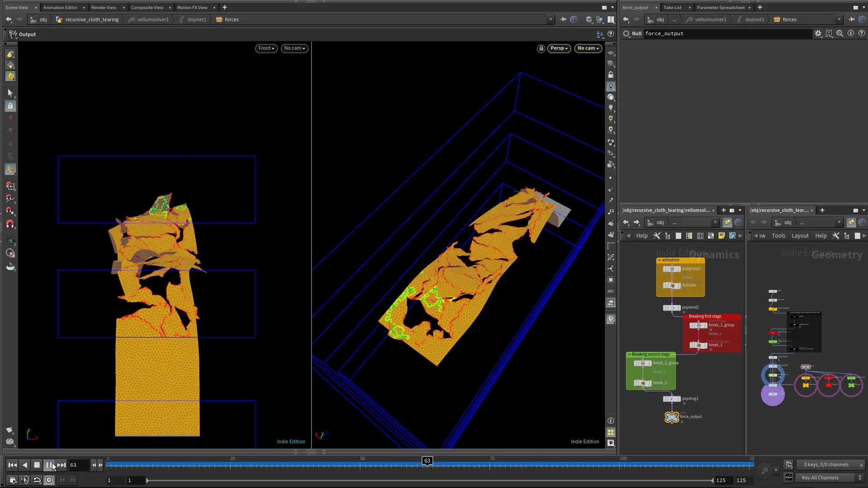This screenshot has width=868, height=488.
Task: Enable the secure selection lock
Action: click(x=10, y=106)
